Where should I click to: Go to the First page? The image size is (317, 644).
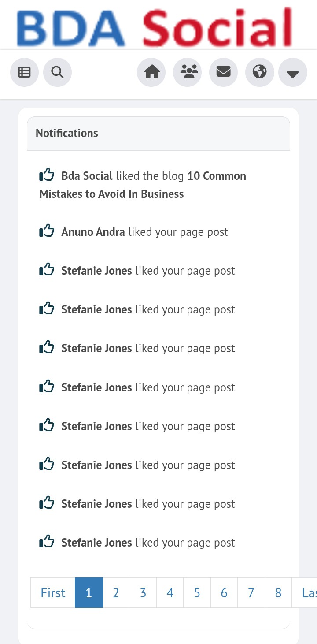point(53,593)
